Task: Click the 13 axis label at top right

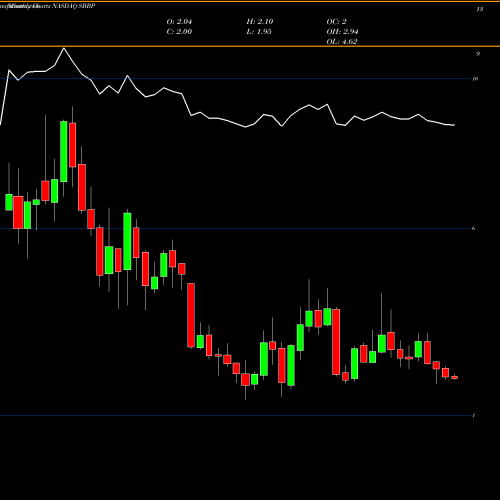Action: 480,9
